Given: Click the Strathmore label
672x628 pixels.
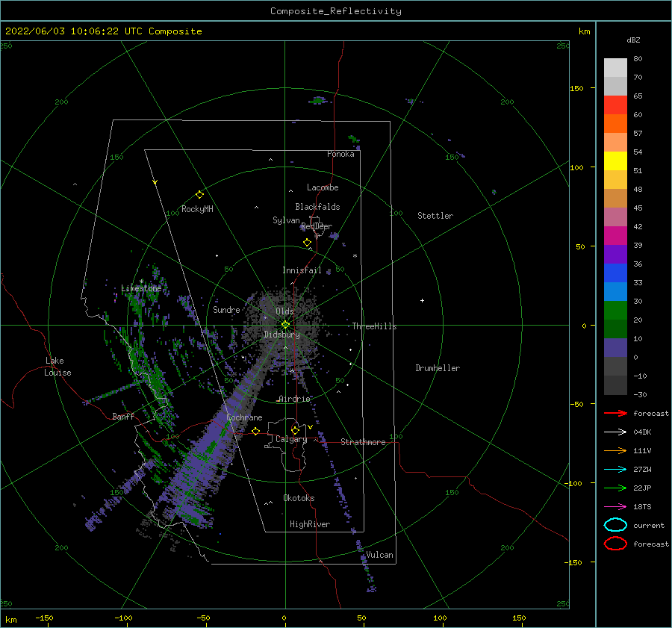Looking at the screenshot, I should pyautogui.click(x=363, y=442).
